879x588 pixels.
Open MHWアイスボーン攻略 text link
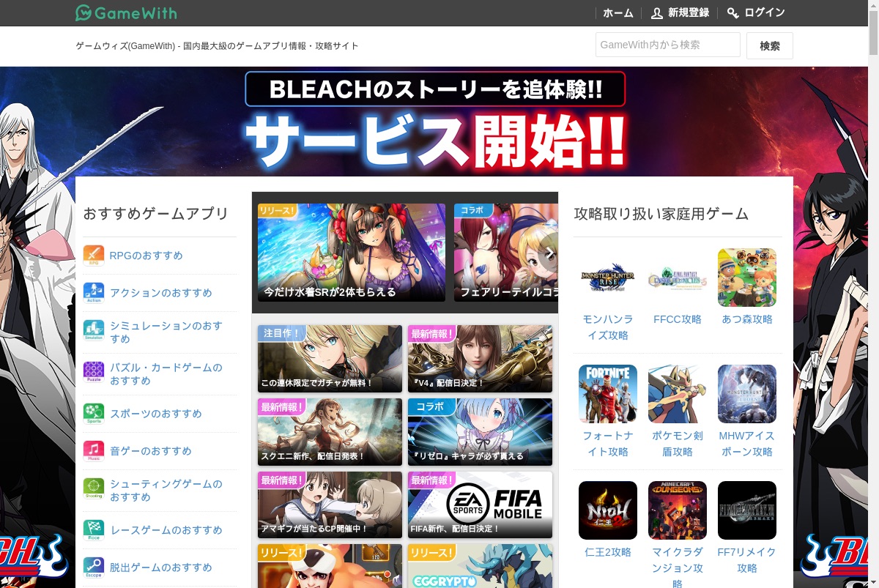747,444
